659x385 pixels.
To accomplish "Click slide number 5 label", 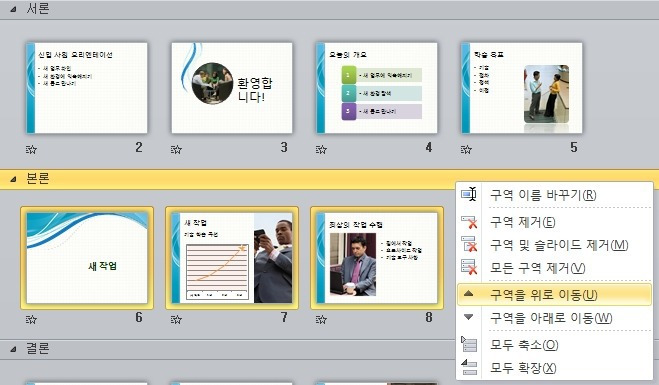I will [x=574, y=147].
